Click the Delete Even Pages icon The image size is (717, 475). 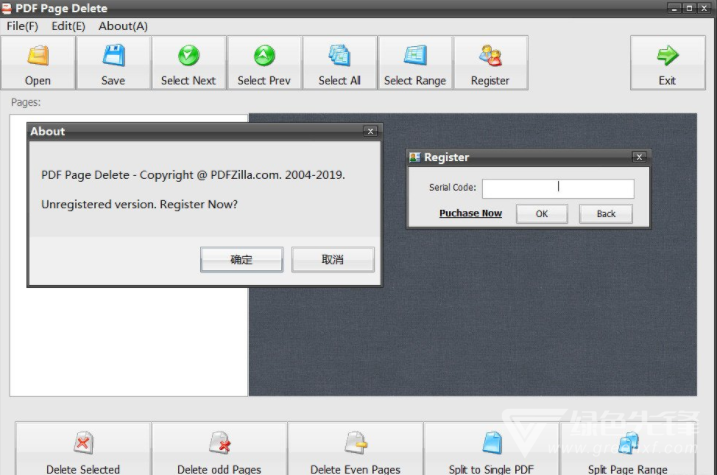coord(356,443)
